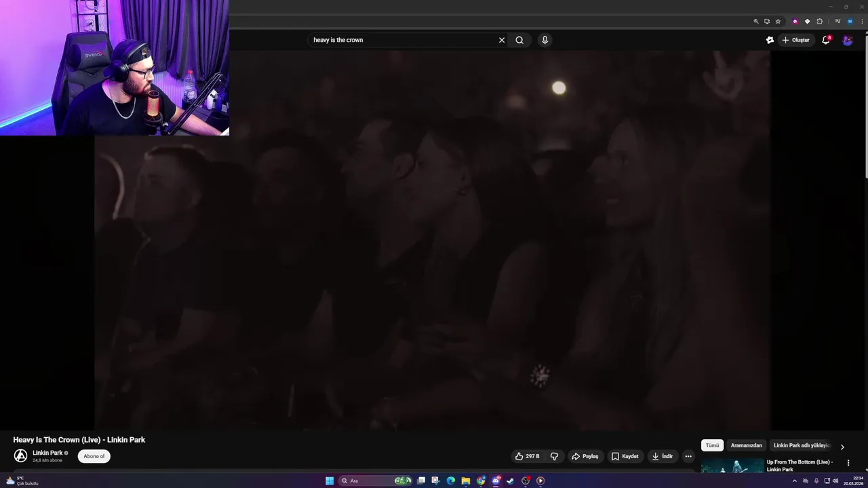868x488 pixels.
Task: Open the Windows Start menu
Action: pos(330,481)
